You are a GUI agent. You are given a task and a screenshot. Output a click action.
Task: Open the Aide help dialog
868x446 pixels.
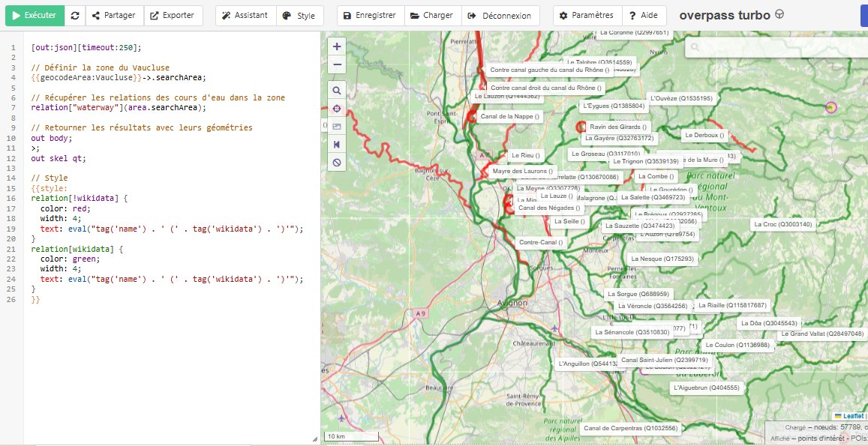pos(644,16)
